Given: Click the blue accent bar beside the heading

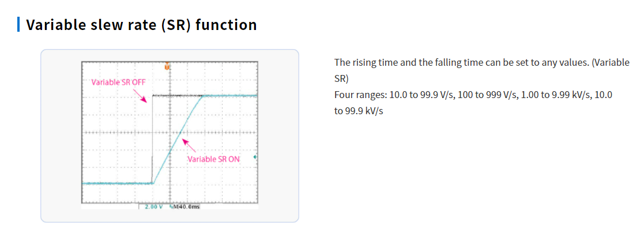Looking at the screenshot, I should coord(18,25).
